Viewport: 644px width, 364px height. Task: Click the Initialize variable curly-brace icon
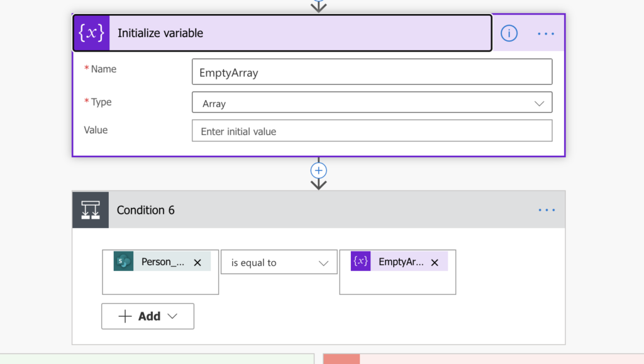point(91,33)
